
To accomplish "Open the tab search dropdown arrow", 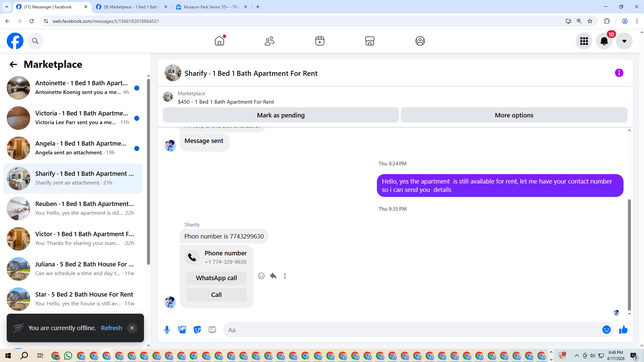I will click(x=7, y=7).
